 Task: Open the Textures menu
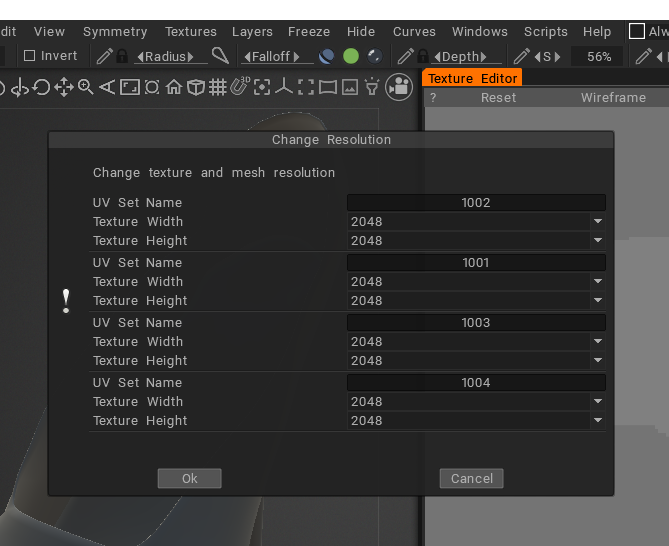coord(190,32)
